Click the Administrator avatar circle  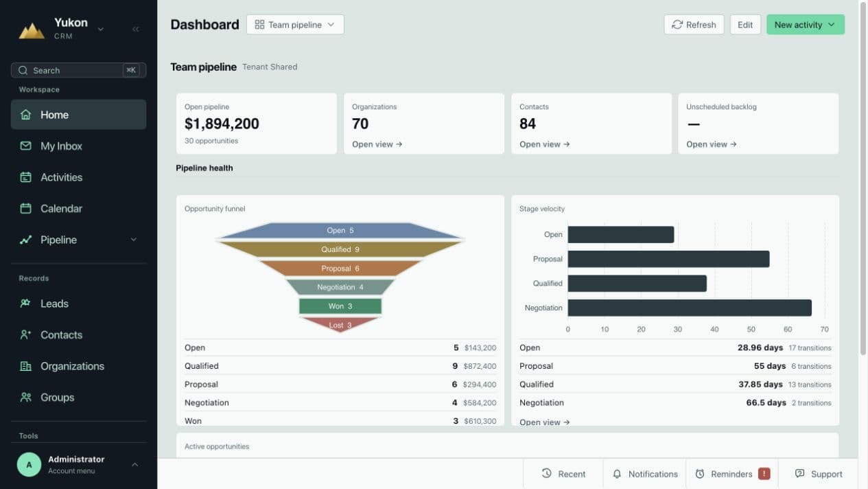pyautogui.click(x=29, y=464)
